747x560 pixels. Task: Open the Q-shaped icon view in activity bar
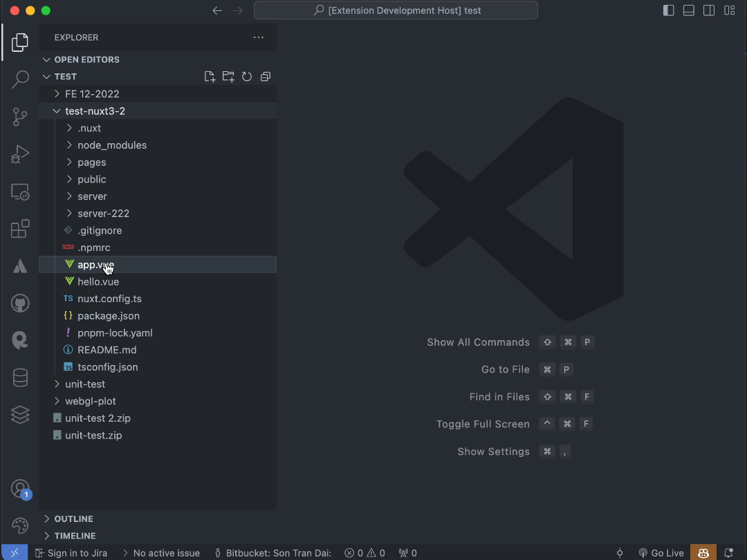[x=20, y=340]
